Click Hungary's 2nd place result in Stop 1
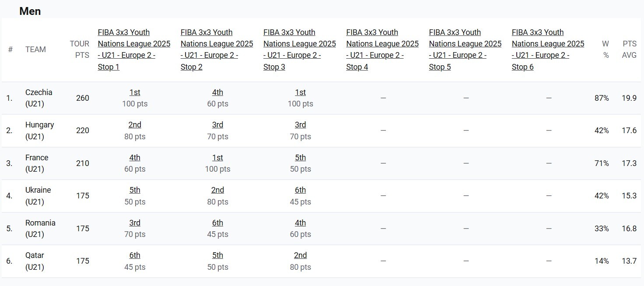This screenshot has width=644, height=286. 135,125
